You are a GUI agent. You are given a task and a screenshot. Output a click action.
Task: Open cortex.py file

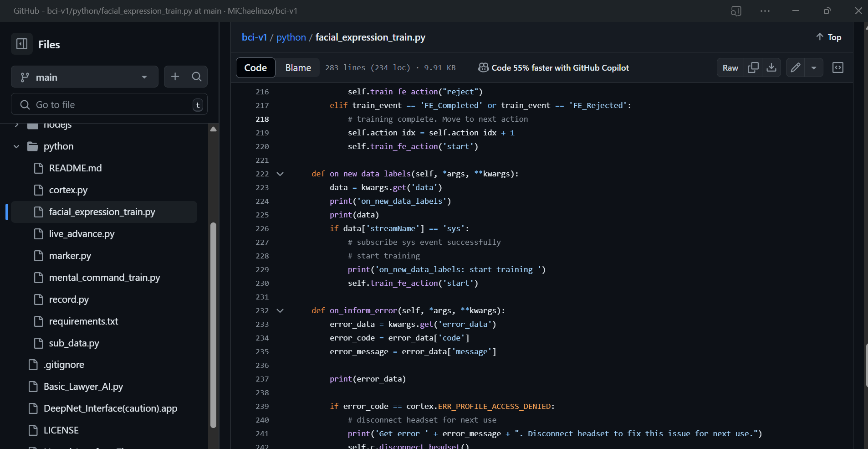tap(68, 190)
